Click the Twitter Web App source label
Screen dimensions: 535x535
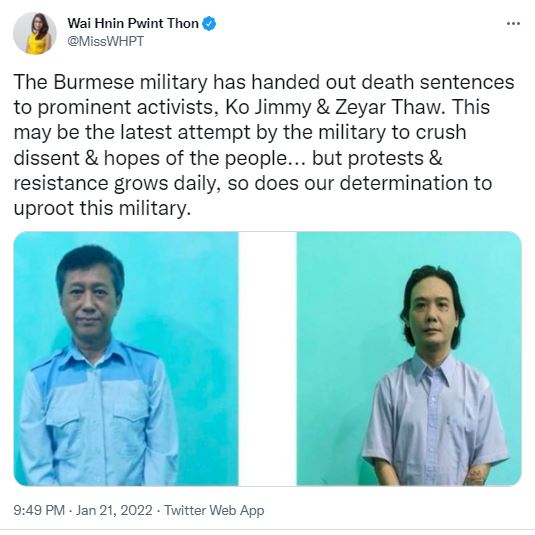(x=214, y=510)
